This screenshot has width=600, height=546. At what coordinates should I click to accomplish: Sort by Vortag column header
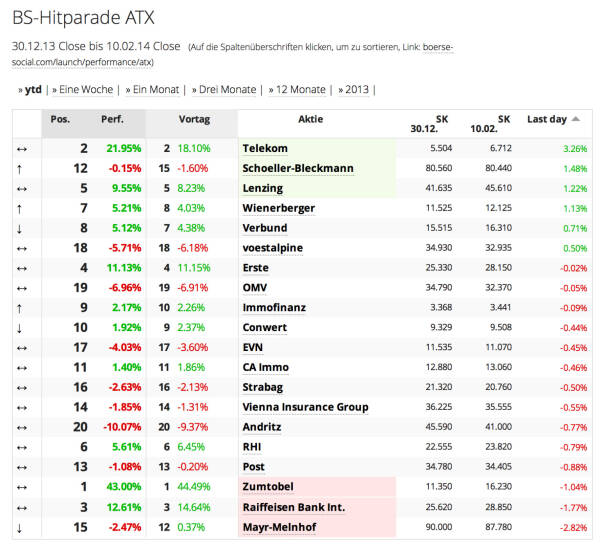[194, 119]
